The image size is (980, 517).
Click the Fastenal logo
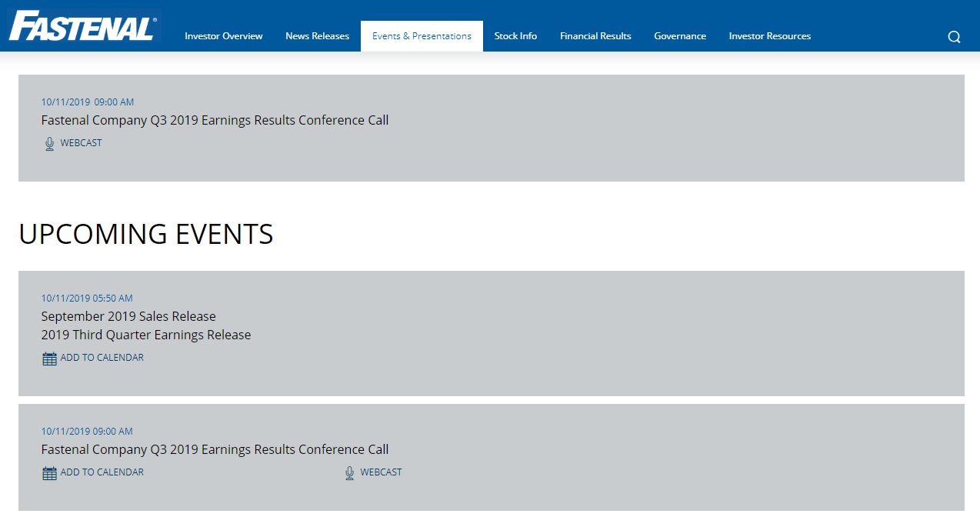click(x=83, y=25)
